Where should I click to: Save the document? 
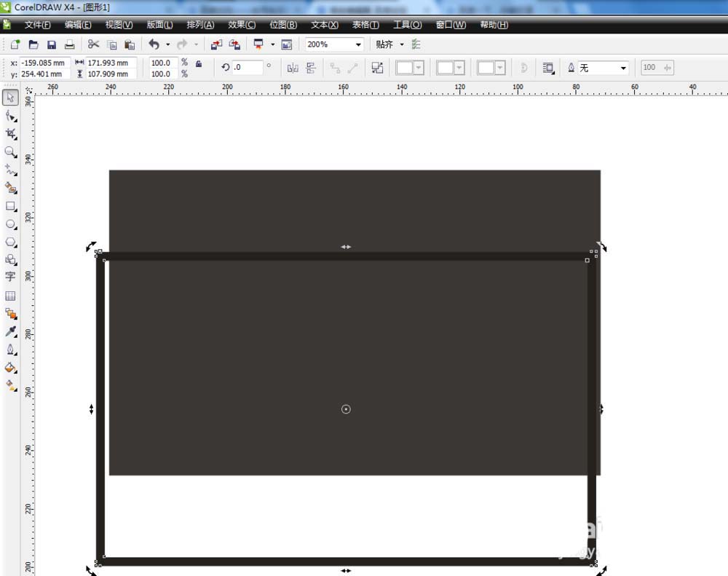[x=52, y=44]
